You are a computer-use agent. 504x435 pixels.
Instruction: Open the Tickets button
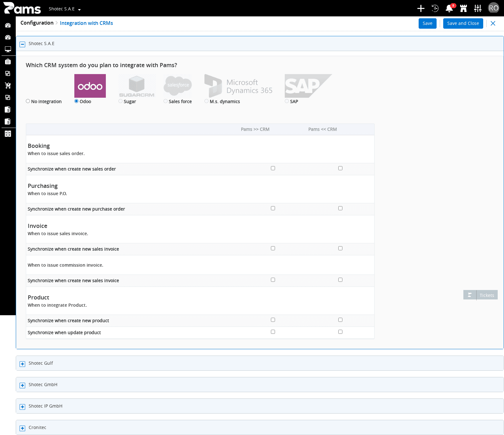coord(487,295)
